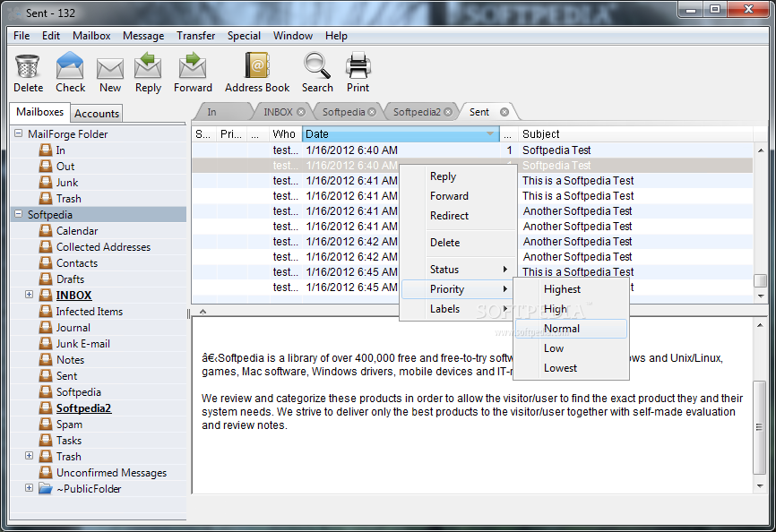
Task: Open the Help menu
Action: (336, 36)
